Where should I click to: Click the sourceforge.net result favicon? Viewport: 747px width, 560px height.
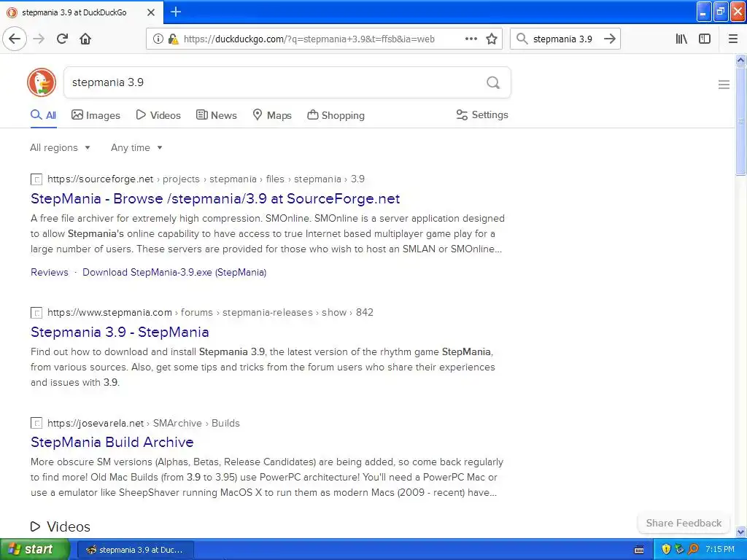[36, 179]
